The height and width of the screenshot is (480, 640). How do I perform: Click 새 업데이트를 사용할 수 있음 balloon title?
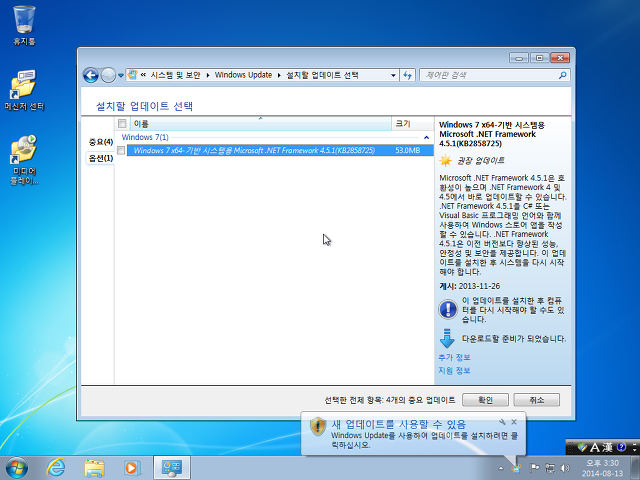pos(398,424)
